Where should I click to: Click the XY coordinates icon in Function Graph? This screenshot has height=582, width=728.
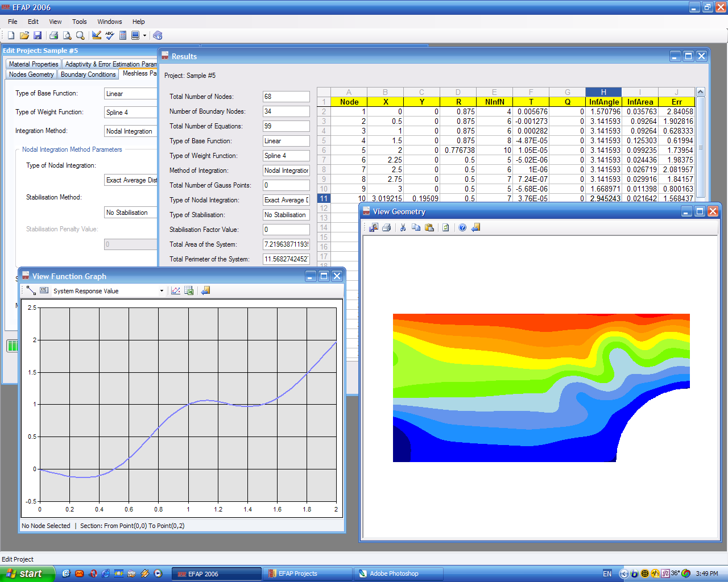click(x=44, y=290)
